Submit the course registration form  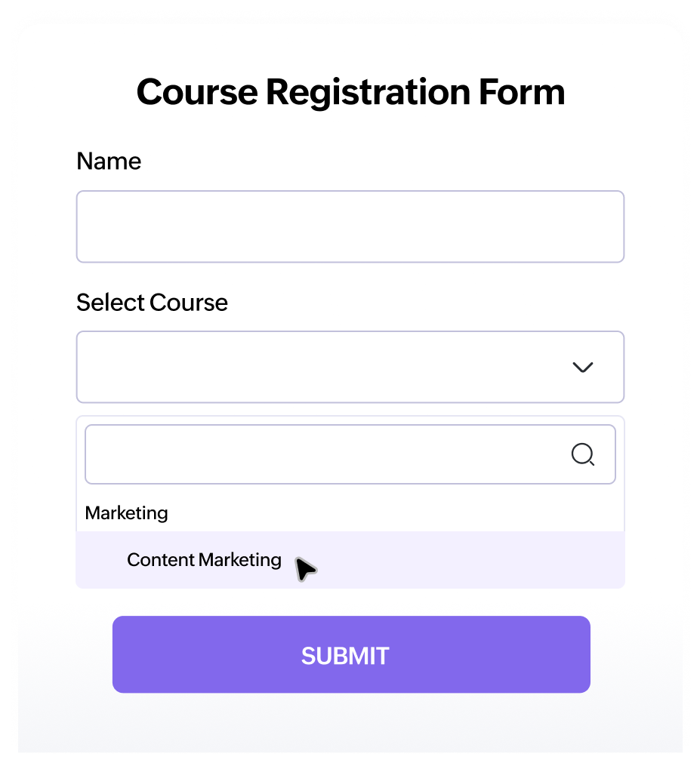pos(350,654)
